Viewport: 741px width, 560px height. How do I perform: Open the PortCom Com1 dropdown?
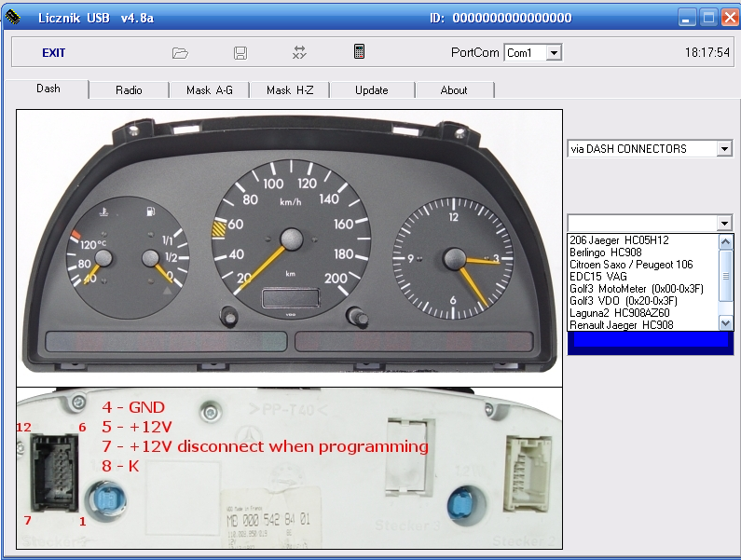pyautogui.click(x=554, y=53)
